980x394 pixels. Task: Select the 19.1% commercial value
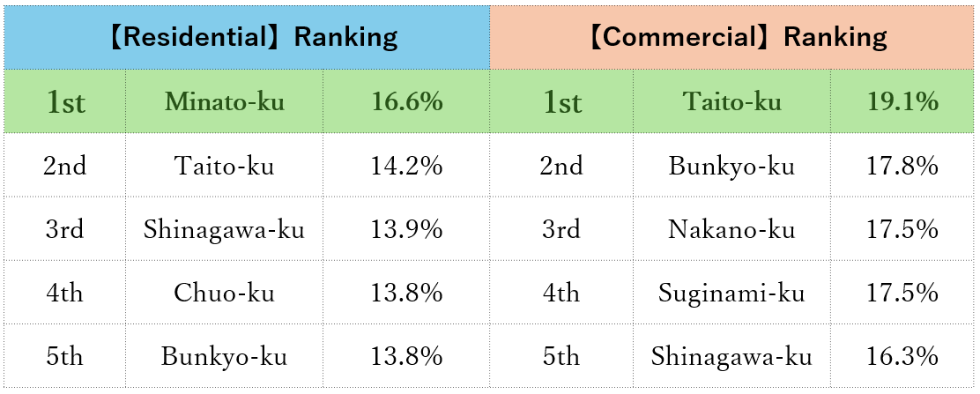point(902,102)
